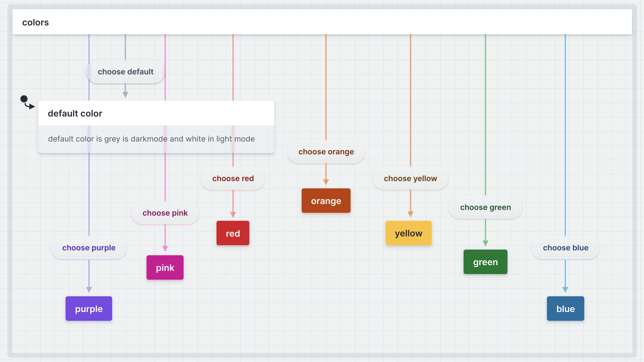Select the purple state node
644x362 pixels.
coord(89,308)
